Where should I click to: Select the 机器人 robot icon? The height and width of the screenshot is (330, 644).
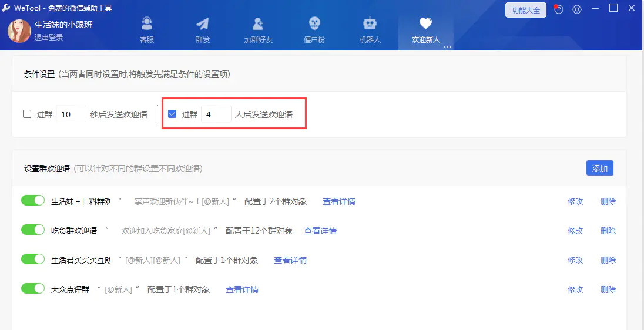pyautogui.click(x=370, y=24)
